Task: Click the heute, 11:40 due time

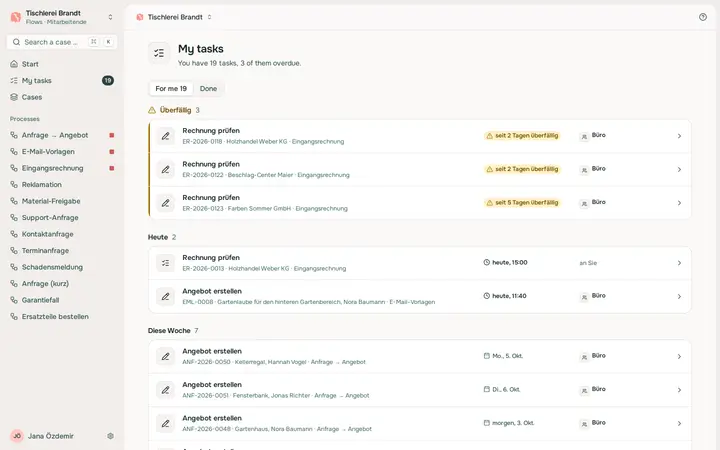Action: pos(505,296)
